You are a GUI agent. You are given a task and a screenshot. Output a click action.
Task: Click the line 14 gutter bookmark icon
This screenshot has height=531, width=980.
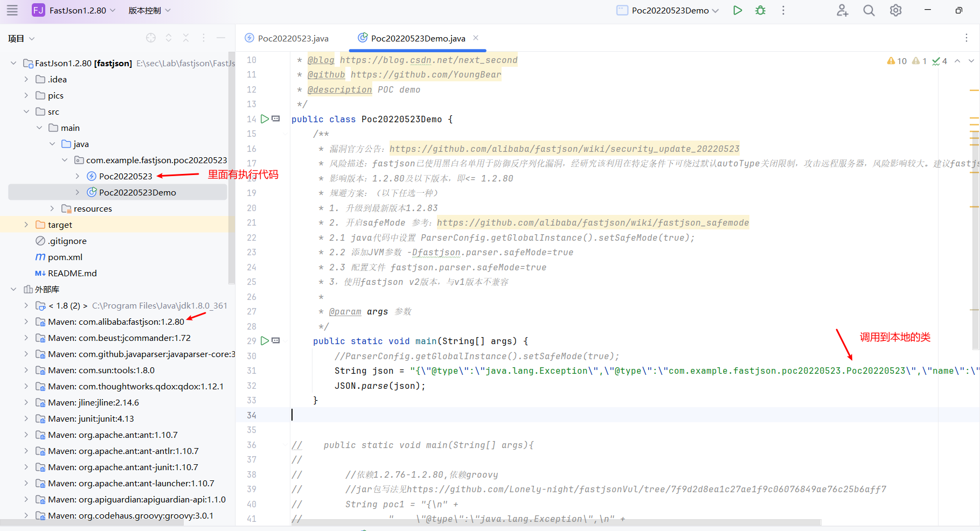276,118
